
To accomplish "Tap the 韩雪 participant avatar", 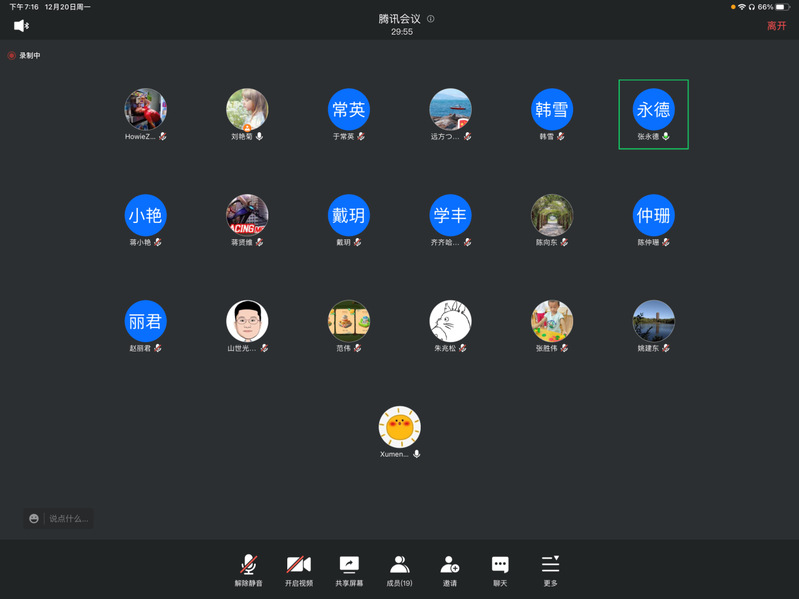I will (x=552, y=109).
